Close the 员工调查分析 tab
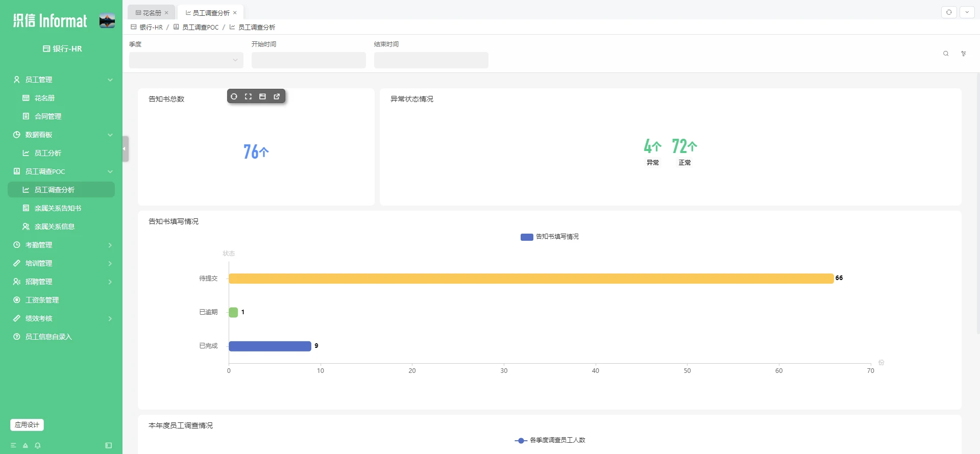 click(x=235, y=13)
